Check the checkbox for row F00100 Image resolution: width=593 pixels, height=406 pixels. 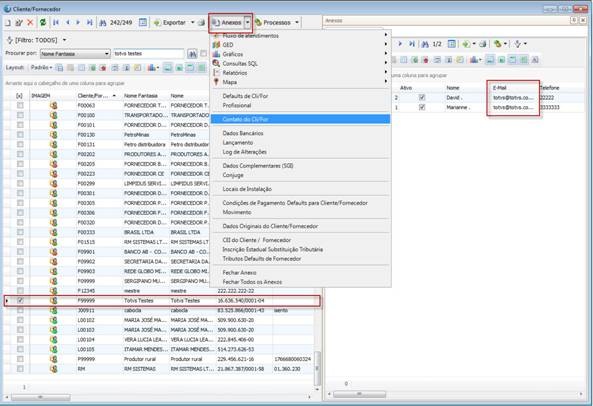[20, 115]
